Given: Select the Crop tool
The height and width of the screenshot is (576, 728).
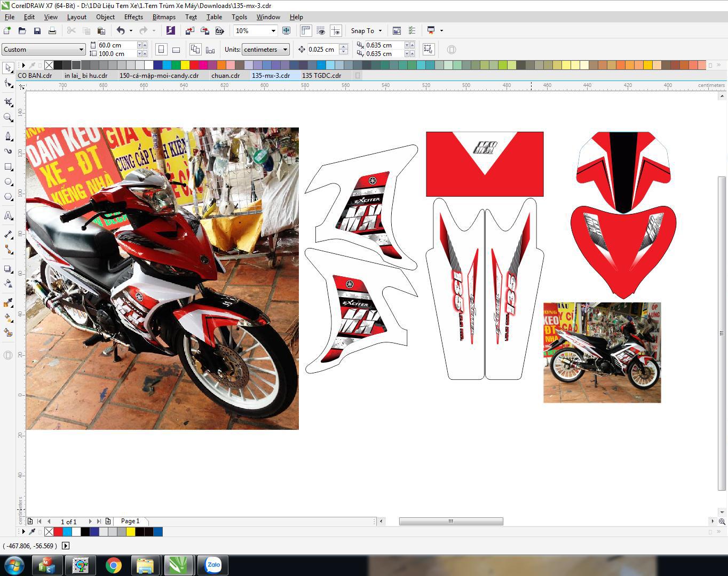Looking at the screenshot, I should pyautogui.click(x=8, y=102).
